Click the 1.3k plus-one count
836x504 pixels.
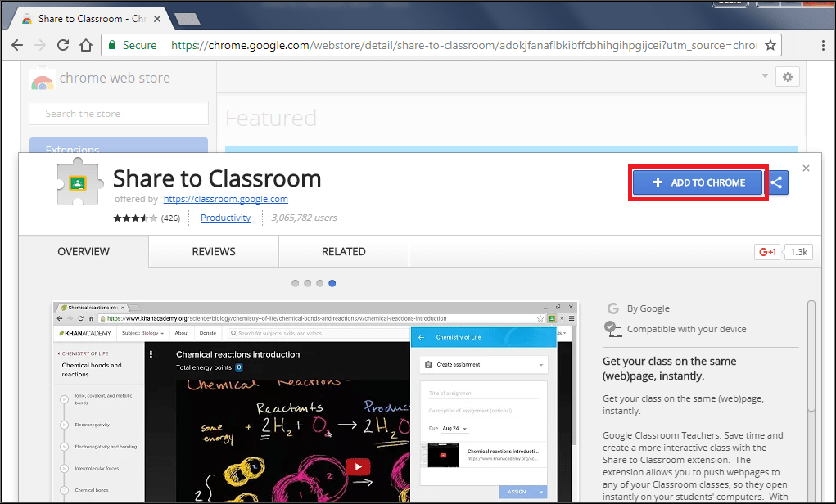point(798,252)
